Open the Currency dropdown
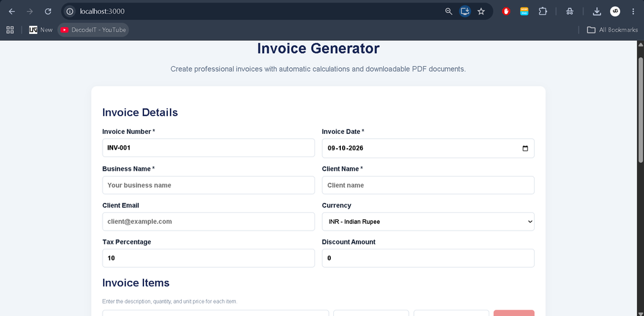 coord(428,222)
